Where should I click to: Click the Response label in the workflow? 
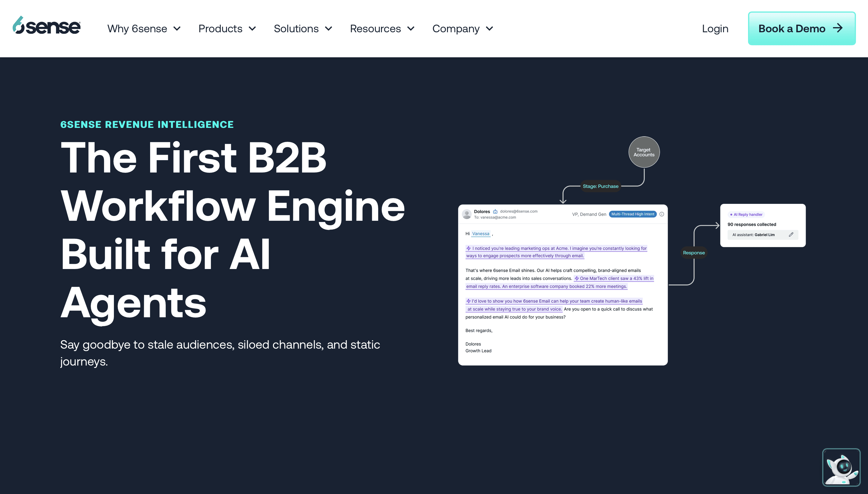[693, 253]
